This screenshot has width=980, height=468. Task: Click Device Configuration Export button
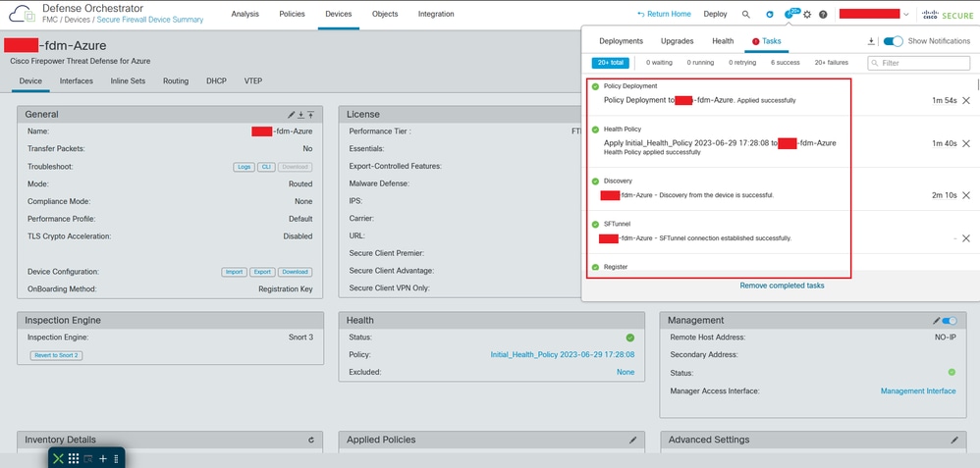point(262,272)
